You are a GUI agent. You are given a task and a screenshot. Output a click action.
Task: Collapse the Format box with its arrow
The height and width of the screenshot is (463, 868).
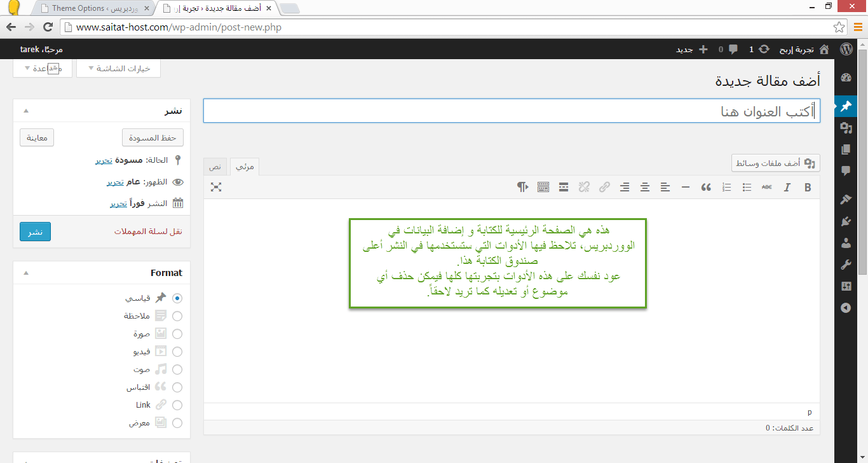[x=26, y=273]
